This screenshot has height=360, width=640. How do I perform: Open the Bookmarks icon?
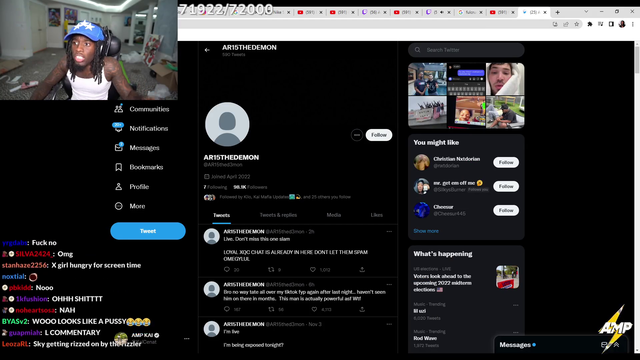point(118,167)
